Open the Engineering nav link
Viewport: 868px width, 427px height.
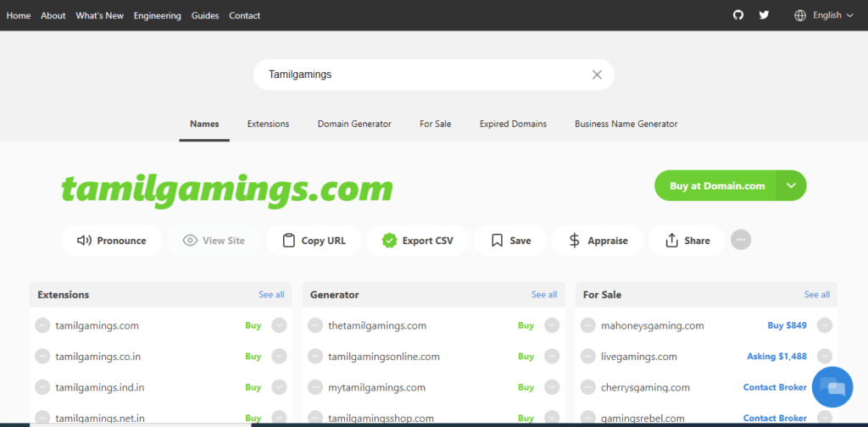point(157,15)
